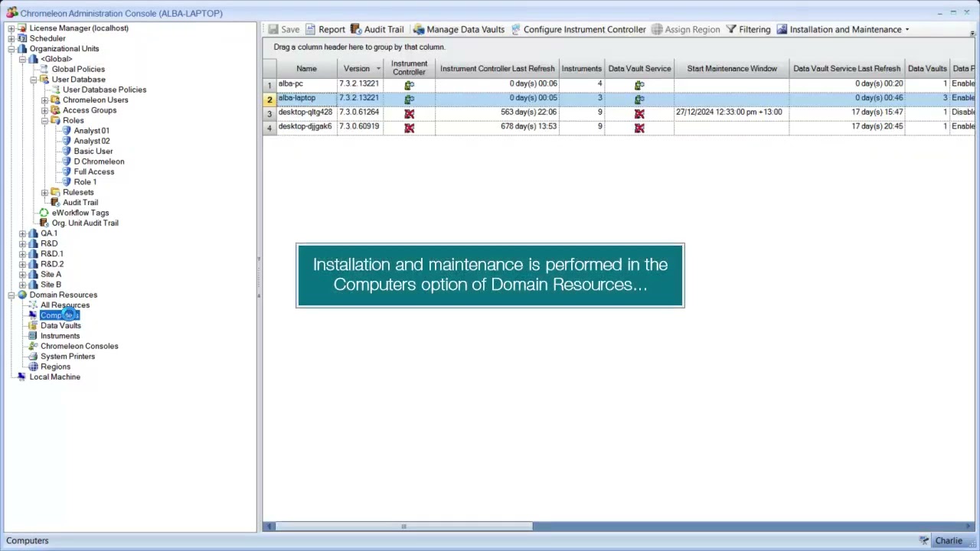980x551 pixels.
Task: Open the Installation and Maintenance dropdown arrow
Action: [907, 30]
